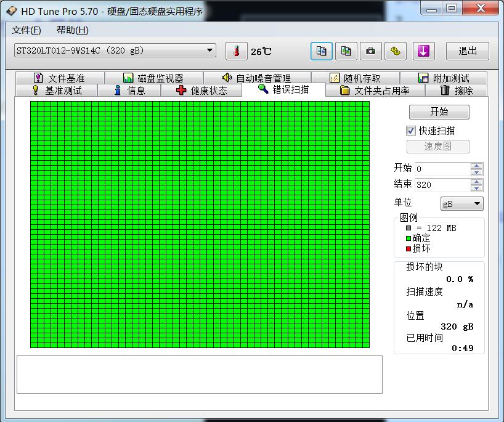Copy info to clipboard icon

click(x=321, y=51)
